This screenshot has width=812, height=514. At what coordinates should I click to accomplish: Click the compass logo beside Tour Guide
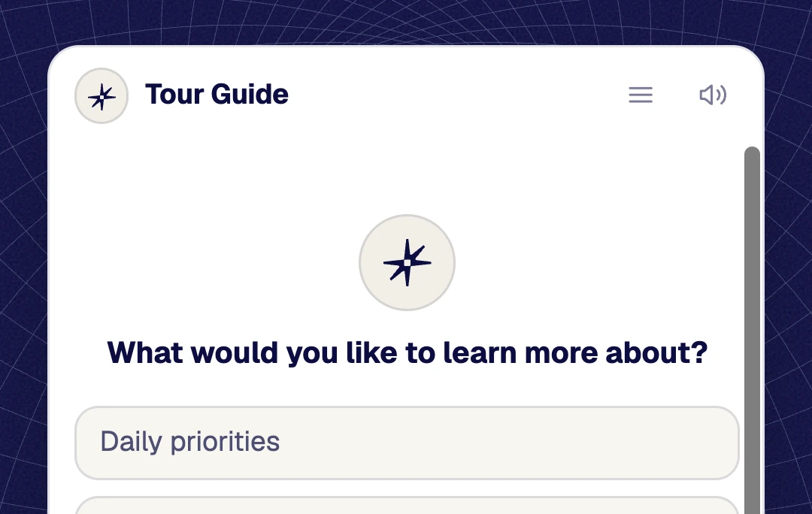coord(101,95)
